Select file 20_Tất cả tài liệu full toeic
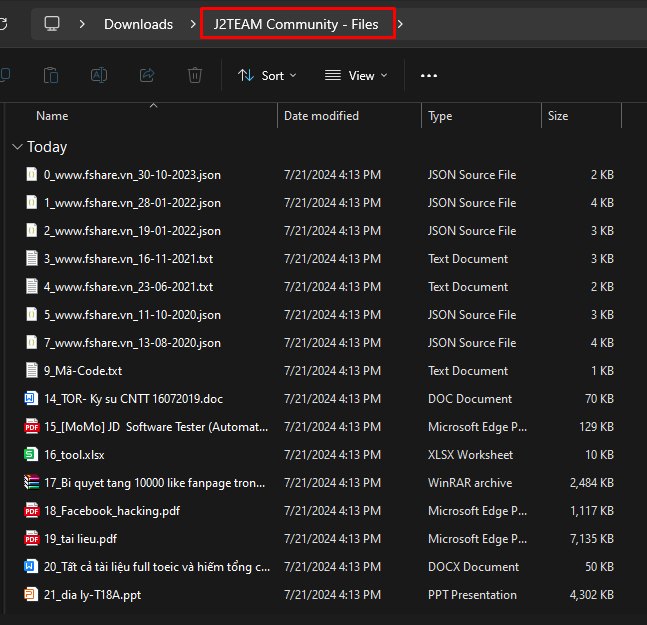This screenshot has height=625, width=647. 157,567
